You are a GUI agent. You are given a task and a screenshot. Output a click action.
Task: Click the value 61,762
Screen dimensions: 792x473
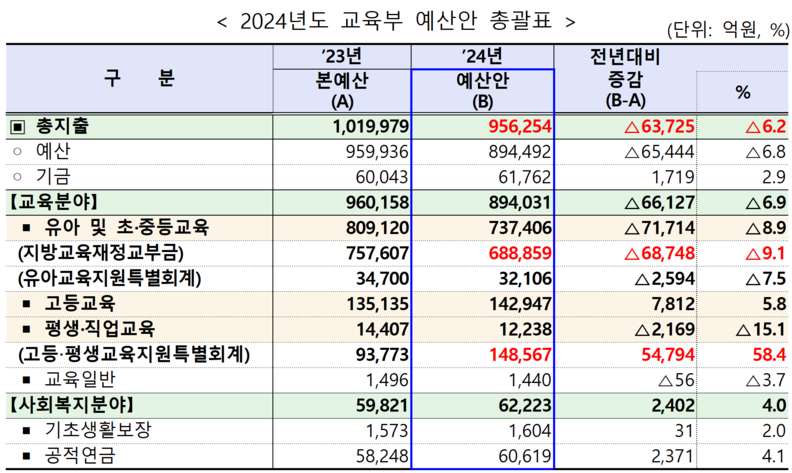coord(525,177)
